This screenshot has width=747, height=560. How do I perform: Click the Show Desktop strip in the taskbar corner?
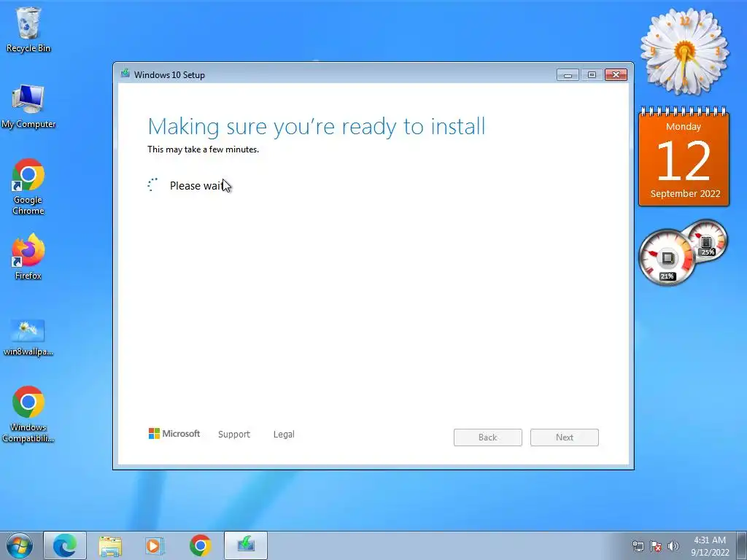point(741,545)
